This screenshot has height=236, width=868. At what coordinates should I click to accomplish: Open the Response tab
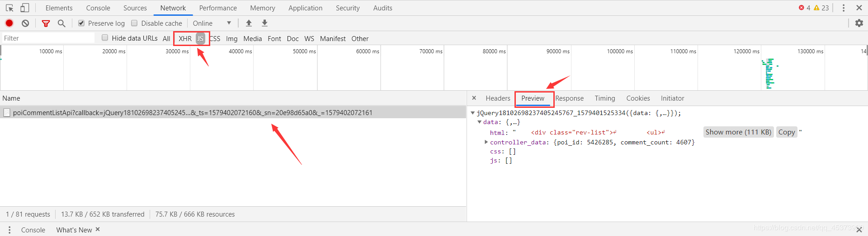tap(569, 98)
